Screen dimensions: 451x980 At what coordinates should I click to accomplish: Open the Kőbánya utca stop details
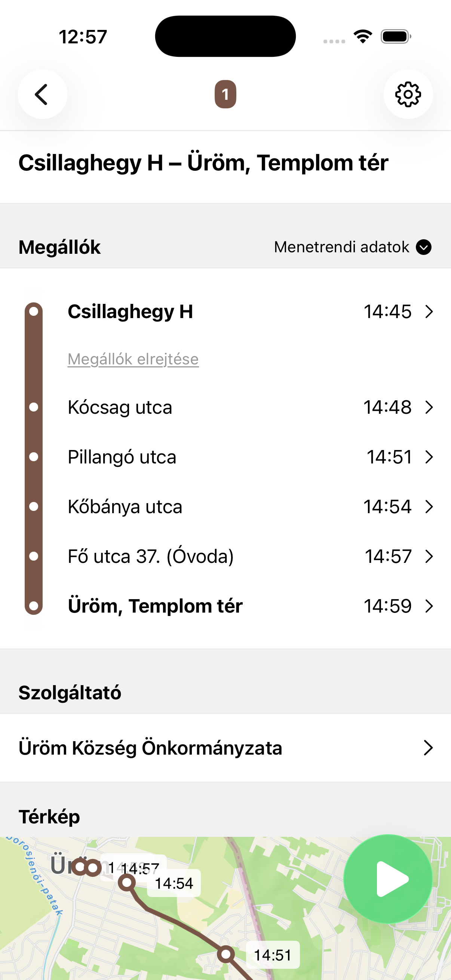(125, 507)
